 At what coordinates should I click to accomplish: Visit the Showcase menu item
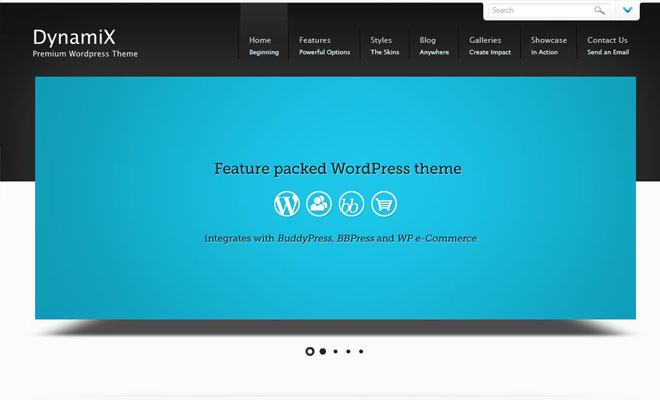549,45
